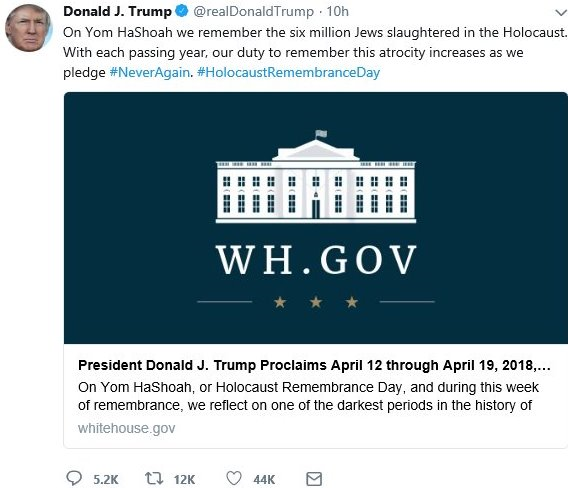Click the blue verified badge
568x488 pixels.
click(x=181, y=11)
